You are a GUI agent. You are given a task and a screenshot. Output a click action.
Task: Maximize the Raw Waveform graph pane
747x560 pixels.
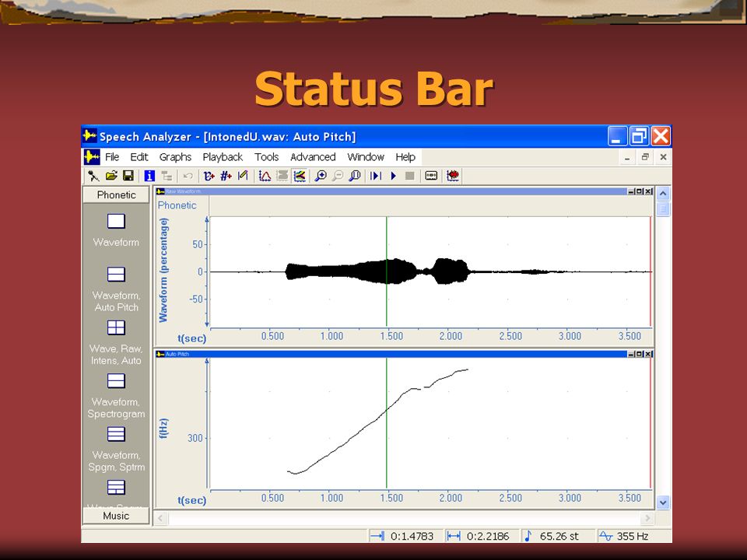(640, 191)
